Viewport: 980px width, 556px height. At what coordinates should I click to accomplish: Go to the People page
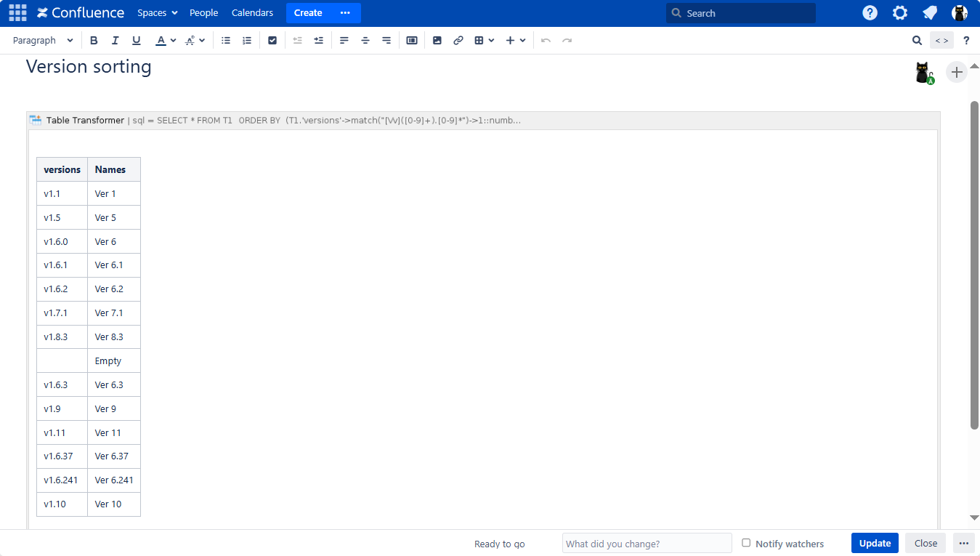203,13
